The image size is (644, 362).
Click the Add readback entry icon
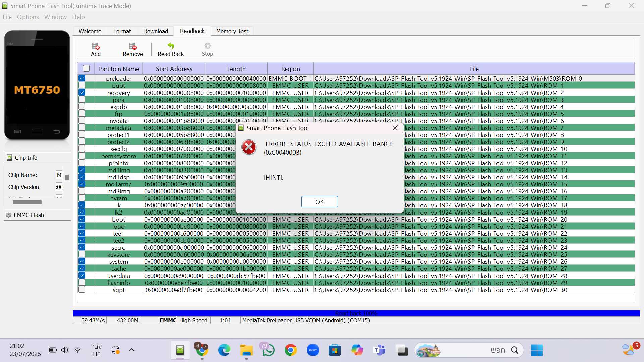(x=96, y=46)
